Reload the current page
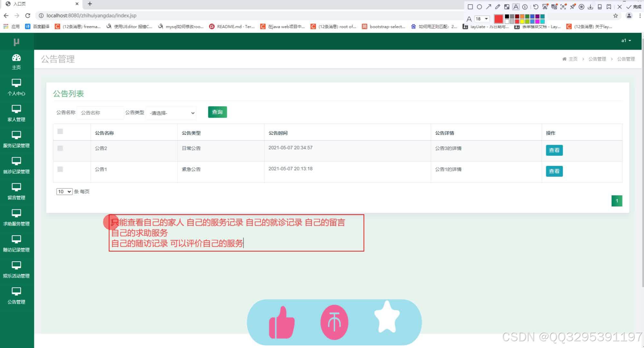Screen dimensions: 644x348 point(28,15)
